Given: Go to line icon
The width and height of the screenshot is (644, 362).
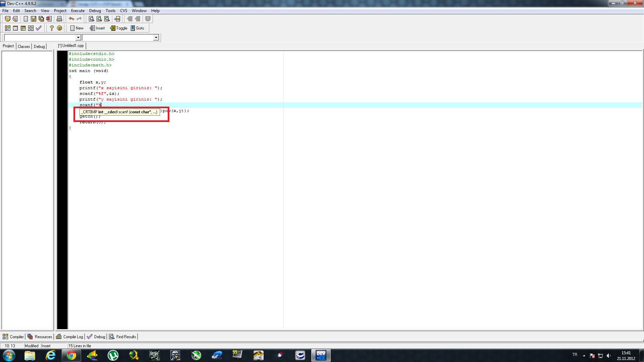Looking at the screenshot, I should point(117,19).
